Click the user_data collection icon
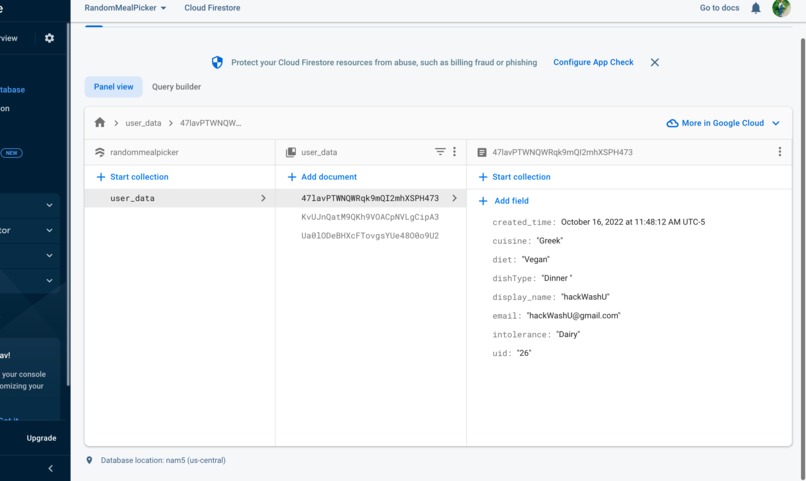Image resolution: width=806 pixels, height=481 pixels. 291,152
